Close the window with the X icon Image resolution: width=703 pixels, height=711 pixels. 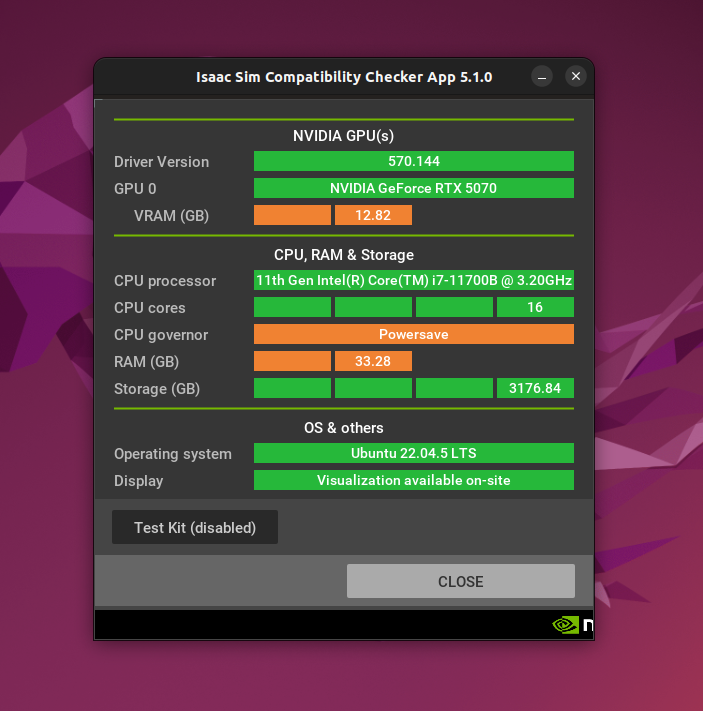[576, 76]
